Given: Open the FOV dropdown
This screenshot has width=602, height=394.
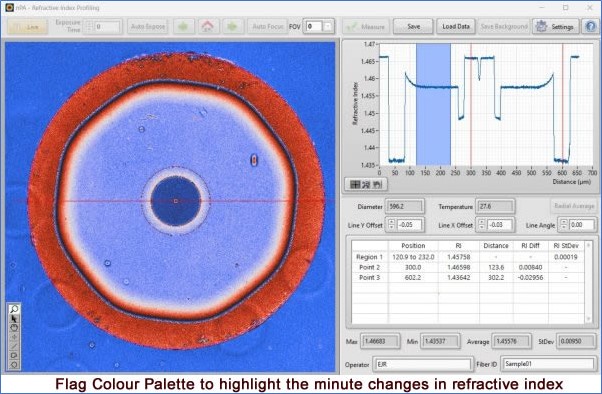Looking at the screenshot, I should pos(328,26).
